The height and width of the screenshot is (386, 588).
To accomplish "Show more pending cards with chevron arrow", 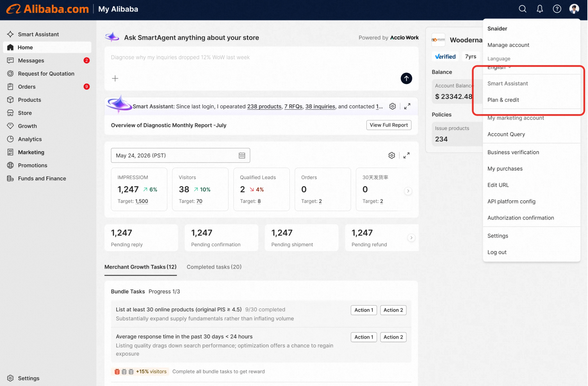I will pos(412,238).
